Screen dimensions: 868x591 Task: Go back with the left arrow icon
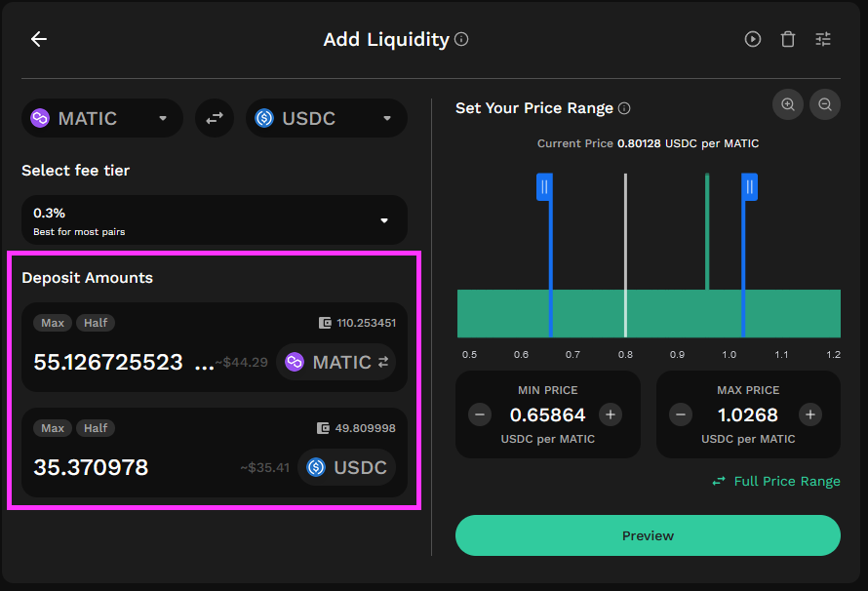coord(39,39)
